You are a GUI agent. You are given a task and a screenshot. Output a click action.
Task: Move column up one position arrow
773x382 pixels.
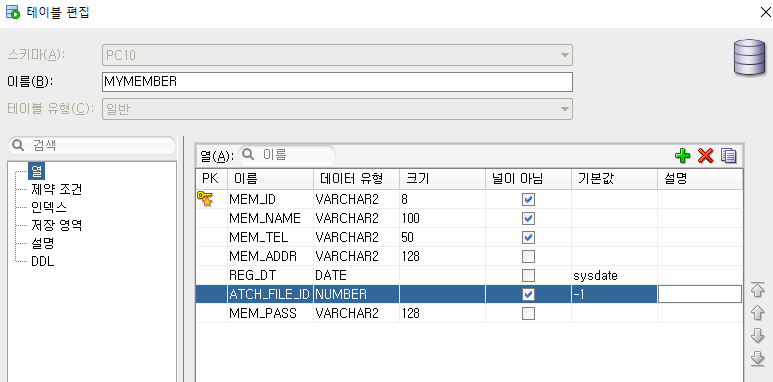(x=757, y=313)
